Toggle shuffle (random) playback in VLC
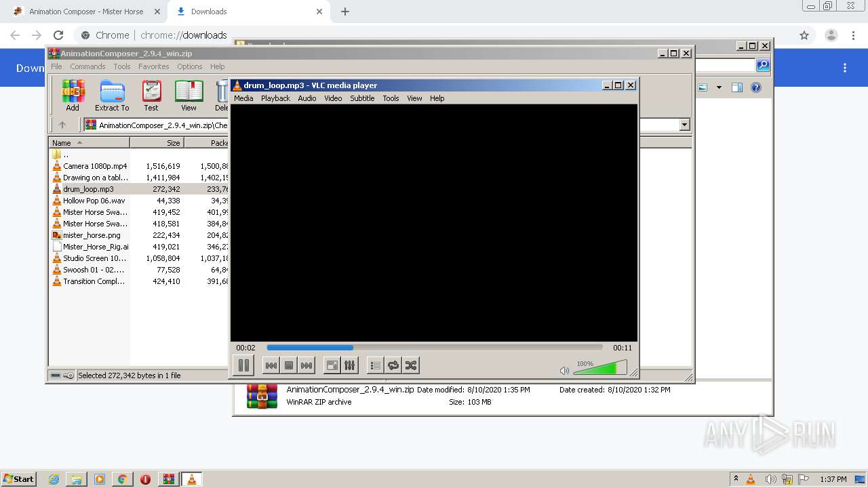The height and width of the screenshot is (488, 868). [x=411, y=365]
